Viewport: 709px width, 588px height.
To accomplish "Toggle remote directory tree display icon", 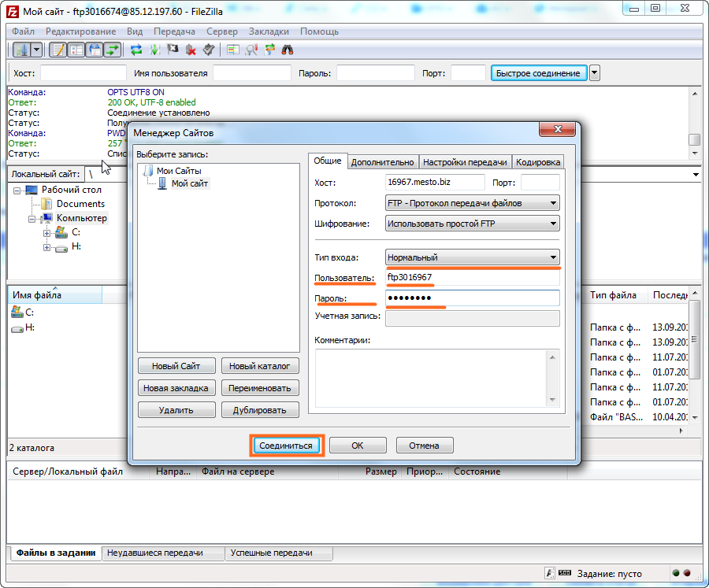I will click(x=95, y=50).
